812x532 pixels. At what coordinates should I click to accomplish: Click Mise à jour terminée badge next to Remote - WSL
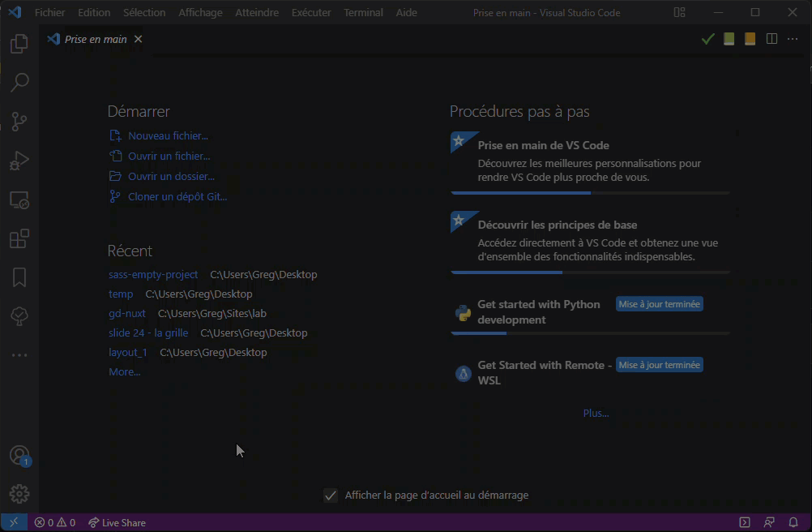(659, 365)
